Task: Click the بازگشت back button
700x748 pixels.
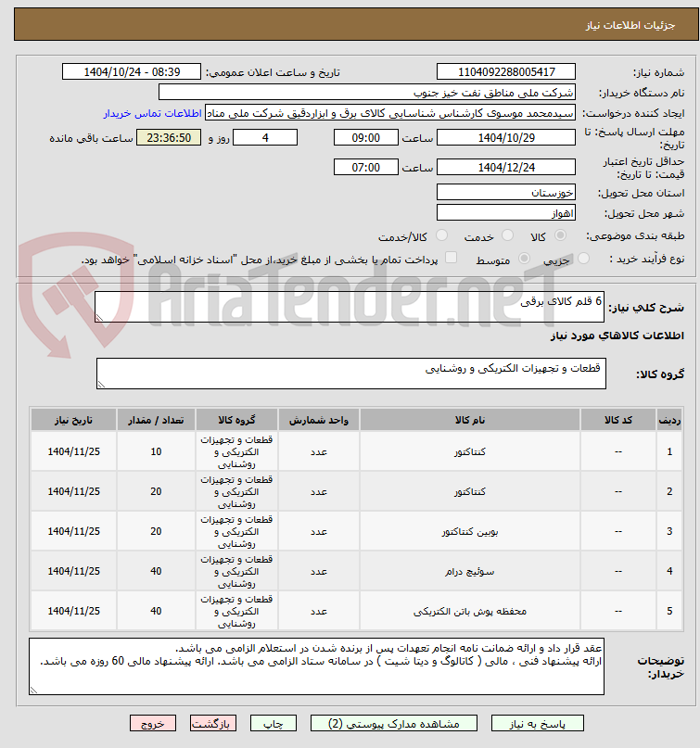Action: click(x=213, y=724)
